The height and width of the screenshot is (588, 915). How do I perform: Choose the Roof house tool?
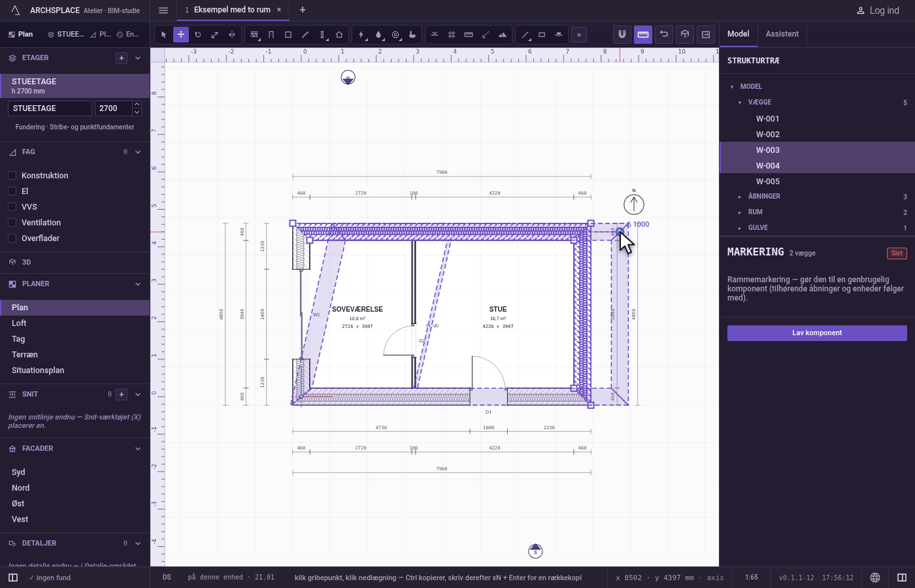339,35
